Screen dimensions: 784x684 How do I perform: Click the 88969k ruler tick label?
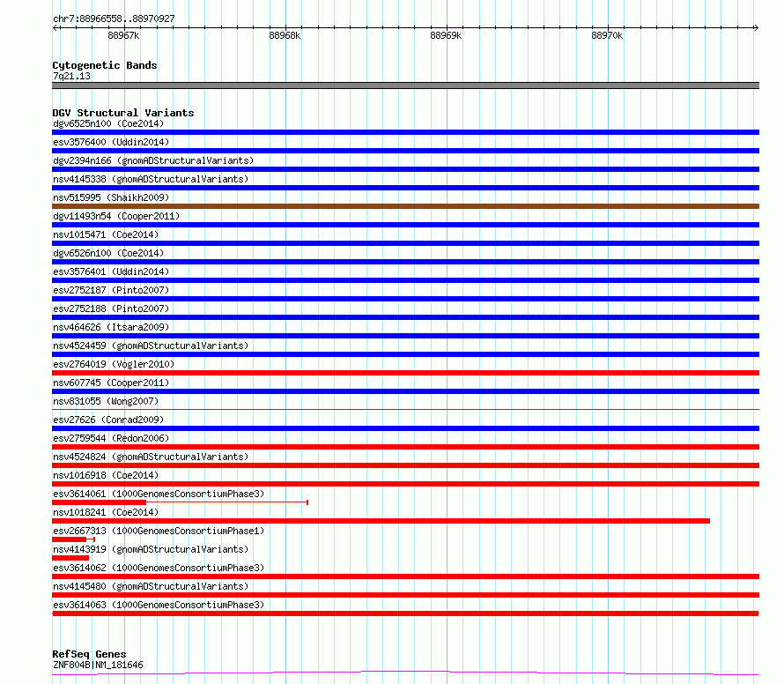[x=446, y=35]
